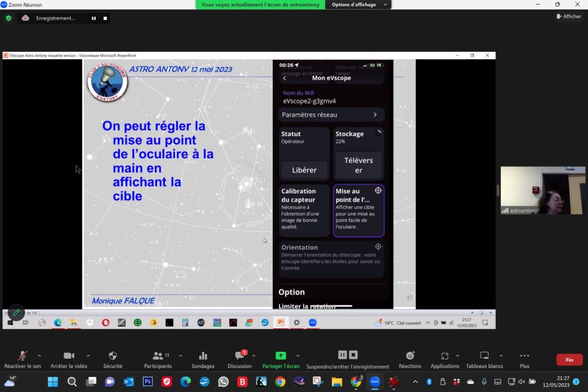The image size is (588, 392).
Task: Open Paramètres réseau row in slide
Action: [x=331, y=115]
